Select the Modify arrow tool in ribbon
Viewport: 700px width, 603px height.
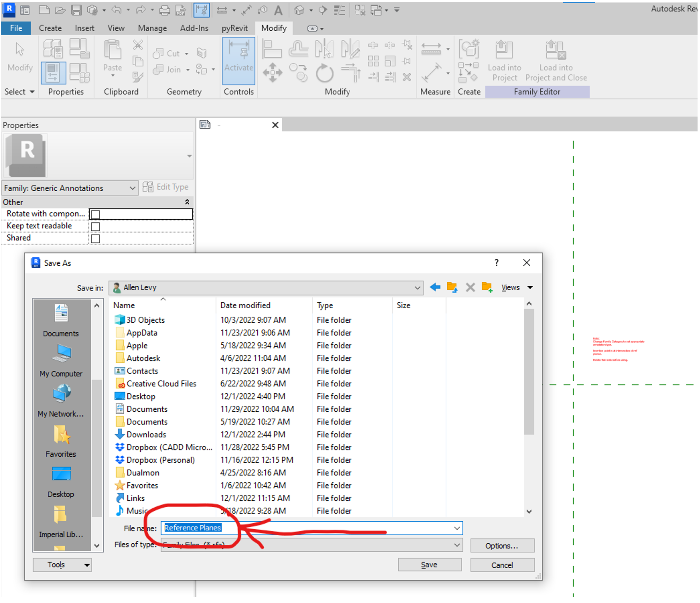coord(20,57)
